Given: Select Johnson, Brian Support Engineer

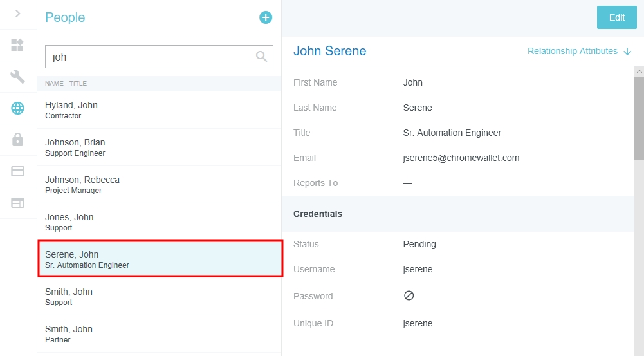Looking at the screenshot, I should (x=159, y=147).
